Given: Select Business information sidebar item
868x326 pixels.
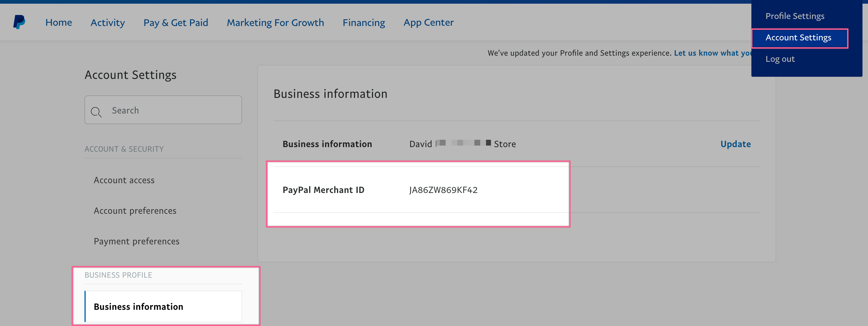Looking at the screenshot, I should tap(163, 306).
